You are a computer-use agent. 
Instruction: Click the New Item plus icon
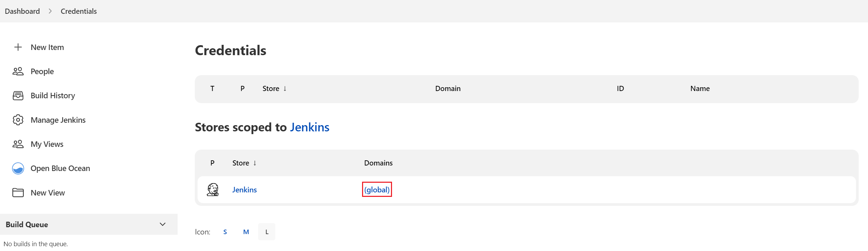coord(18,47)
